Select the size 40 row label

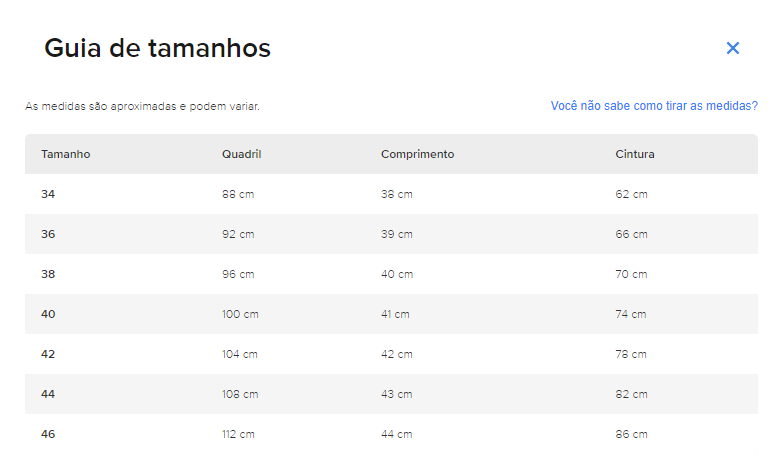[x=48, y=314]
